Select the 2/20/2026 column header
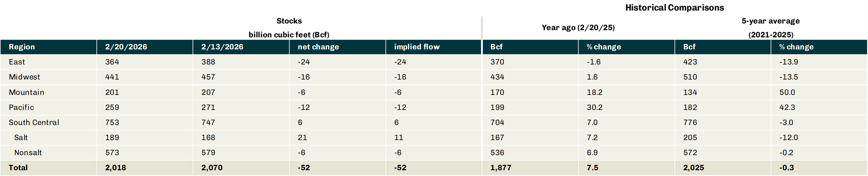The height and width of the screenshot is (176, 868). pos(126,47)
